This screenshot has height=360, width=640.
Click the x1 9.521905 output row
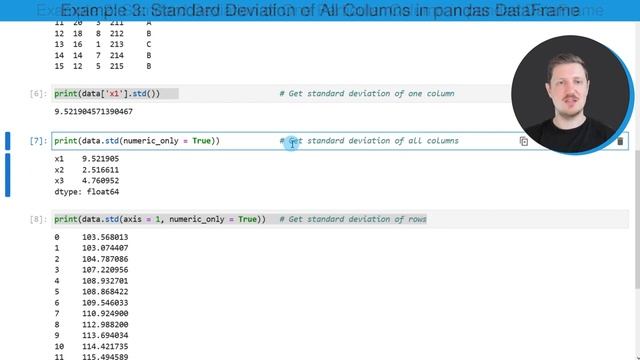click(87, 159)
